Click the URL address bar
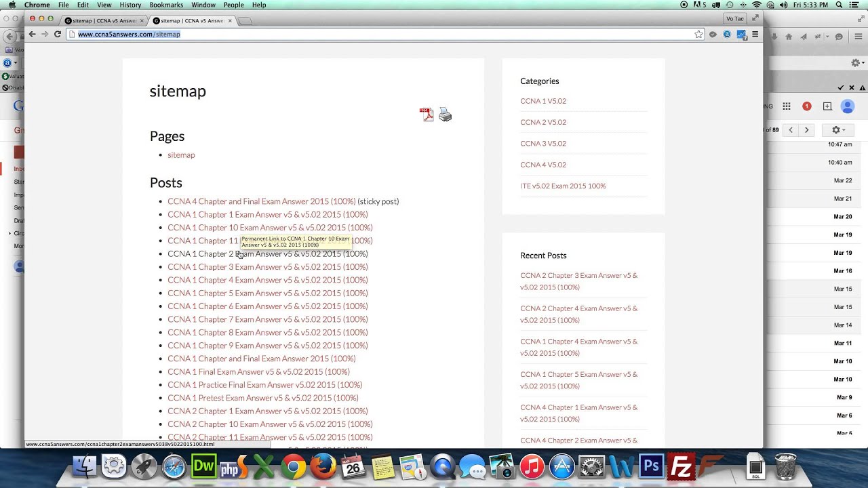Viewport: 868px width, 488px height. pyautogui.click(x=380, y=34)
